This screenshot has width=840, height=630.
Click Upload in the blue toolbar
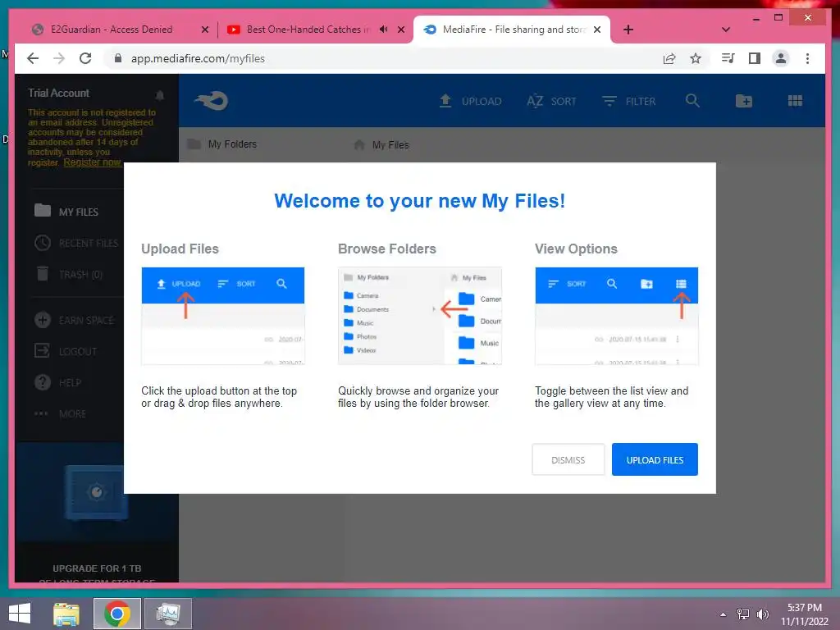coord(470,101)
